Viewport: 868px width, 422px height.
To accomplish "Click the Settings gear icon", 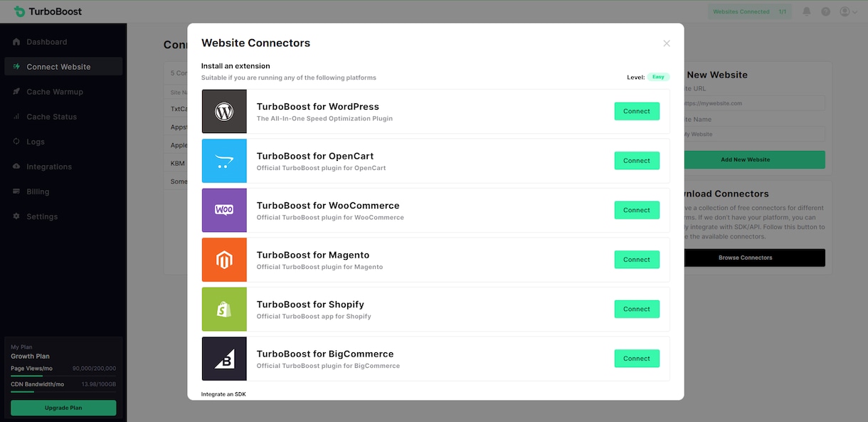I will point(16,216).
